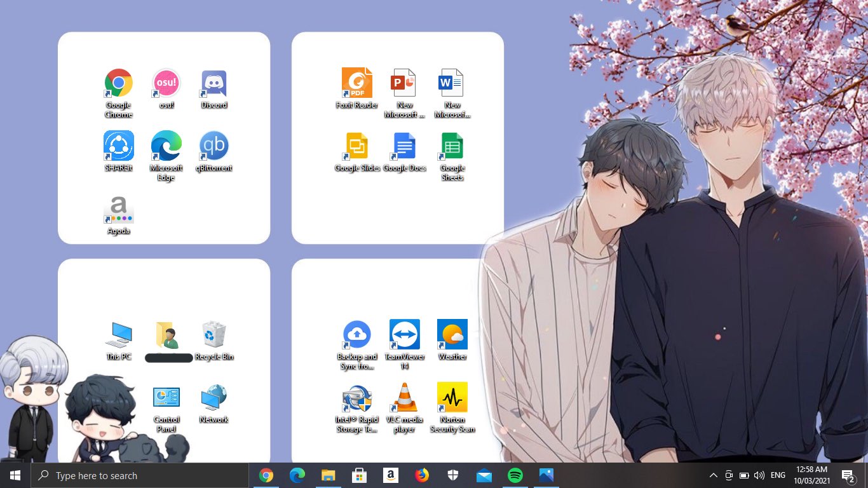The width and height of the screenshot is (868, 488).
Task: Select the Discord desktop icon
Action: coord(214,89)
